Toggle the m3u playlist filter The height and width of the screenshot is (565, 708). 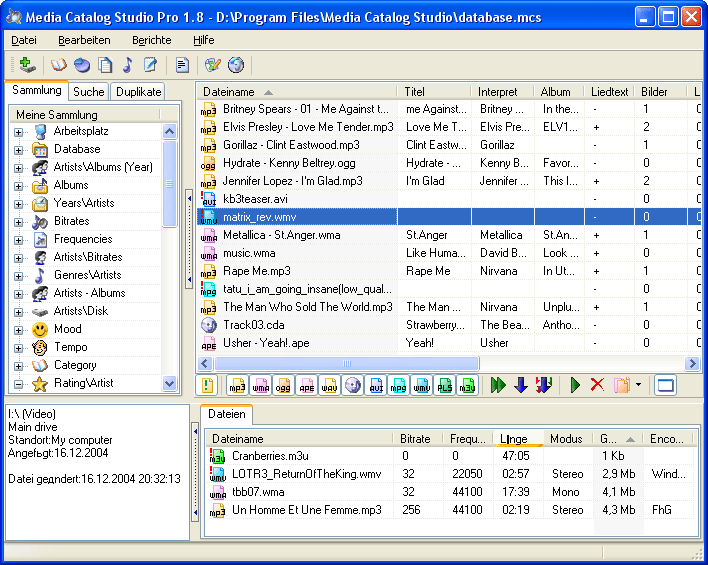(x=468, y=386)
